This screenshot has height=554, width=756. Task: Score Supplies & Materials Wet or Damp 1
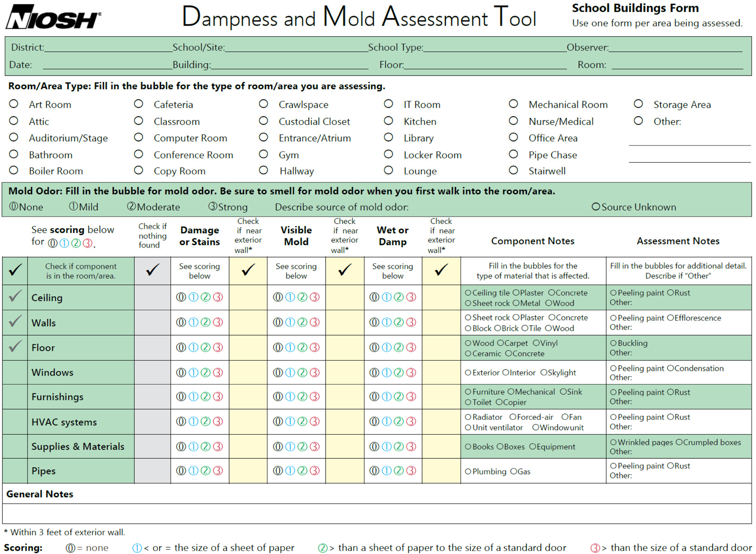pyautogui.click(x=387, y=446)
